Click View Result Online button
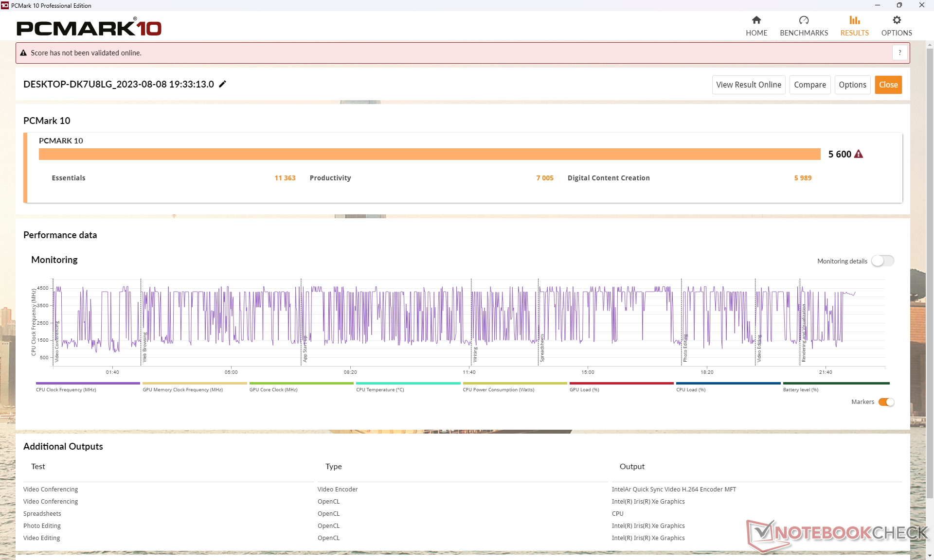The height and width of the screenshot is (560, 934). (748, 85)
